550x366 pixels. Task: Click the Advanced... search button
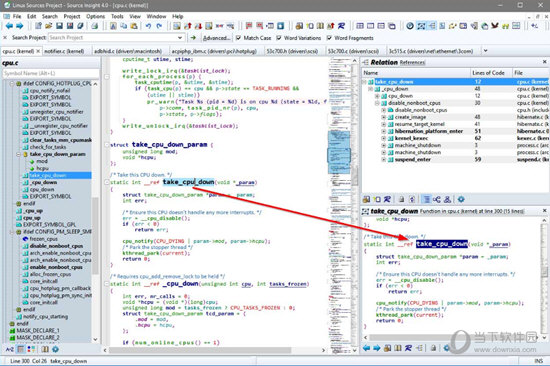pyautogui.click(x=216, y=38)
